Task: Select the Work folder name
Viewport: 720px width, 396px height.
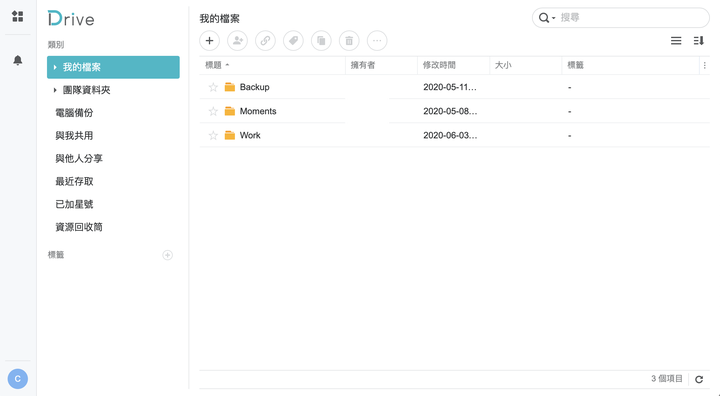Action: click(x=250, y=135)
